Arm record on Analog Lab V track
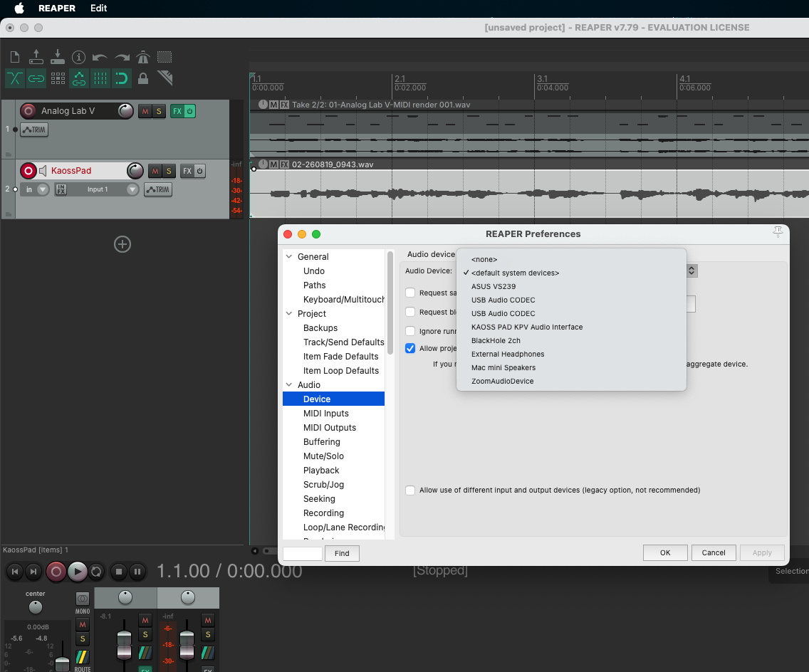The image size is (809, 672). (x=28, y=111)
